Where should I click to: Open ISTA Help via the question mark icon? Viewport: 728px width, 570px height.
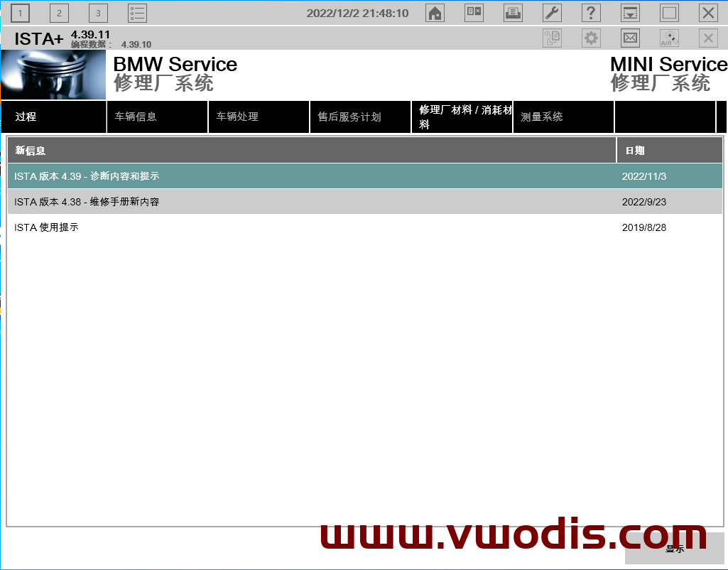[591, 12]
